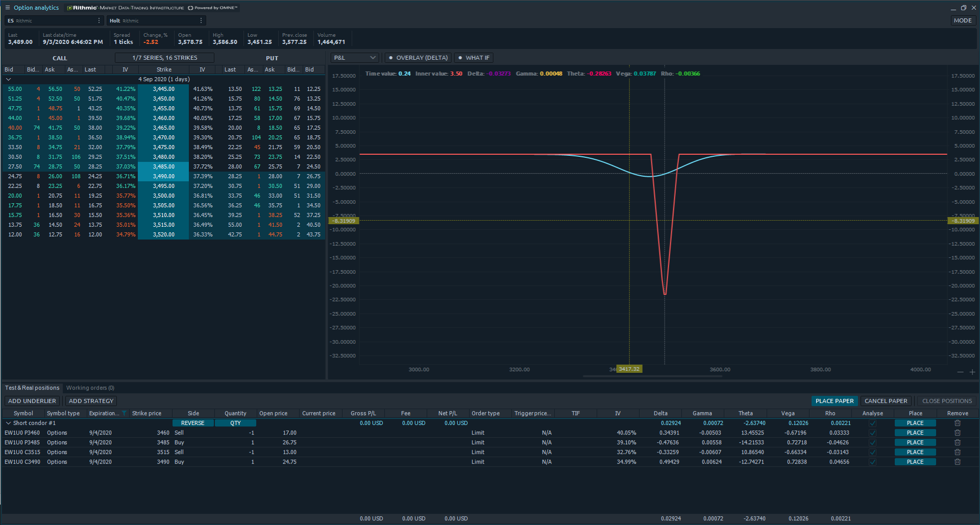Image resolution: width=980 pixels, height=525 pixels.
Task: Collapse the 4 Sep 2020 series
Action: (x=8, y=79)
